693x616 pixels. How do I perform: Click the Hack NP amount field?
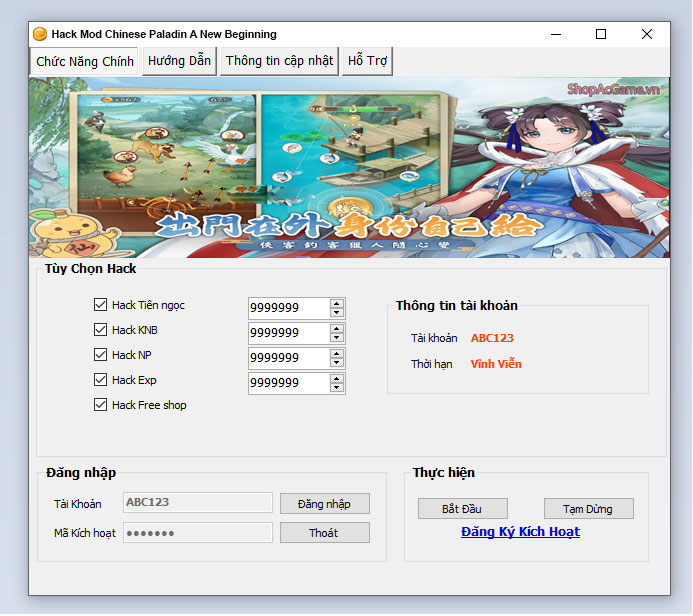tap(289, 358)
